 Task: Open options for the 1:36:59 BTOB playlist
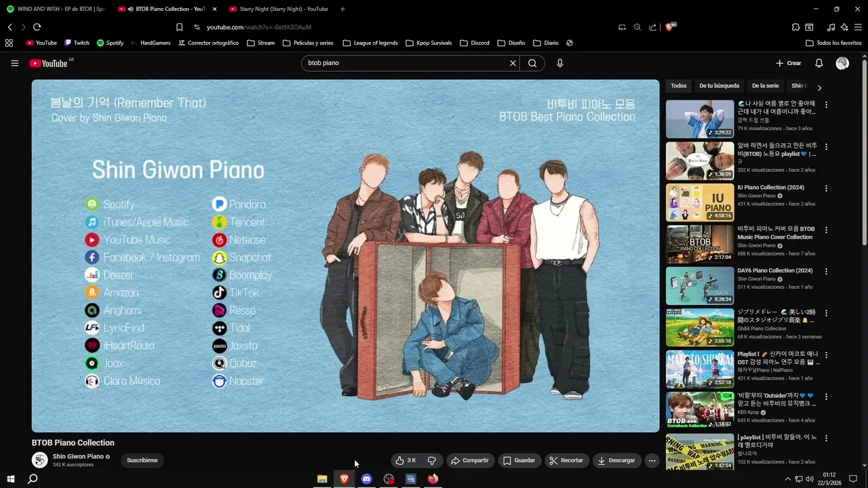pyautogui.click(x=826, y=146)
